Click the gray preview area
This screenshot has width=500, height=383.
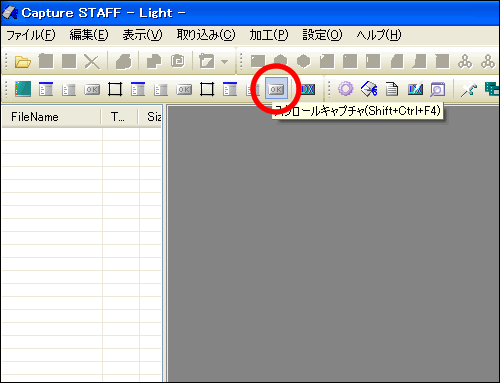tap(333, 247)
